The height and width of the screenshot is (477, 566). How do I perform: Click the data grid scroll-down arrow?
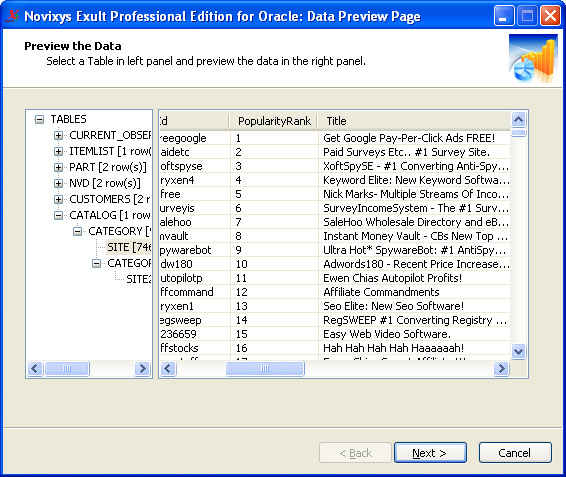click(519, 351)
